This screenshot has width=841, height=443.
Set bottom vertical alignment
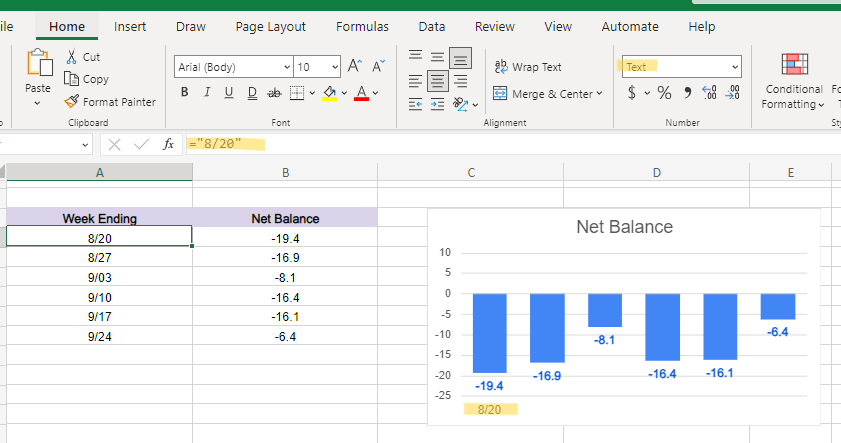point(460,58)
